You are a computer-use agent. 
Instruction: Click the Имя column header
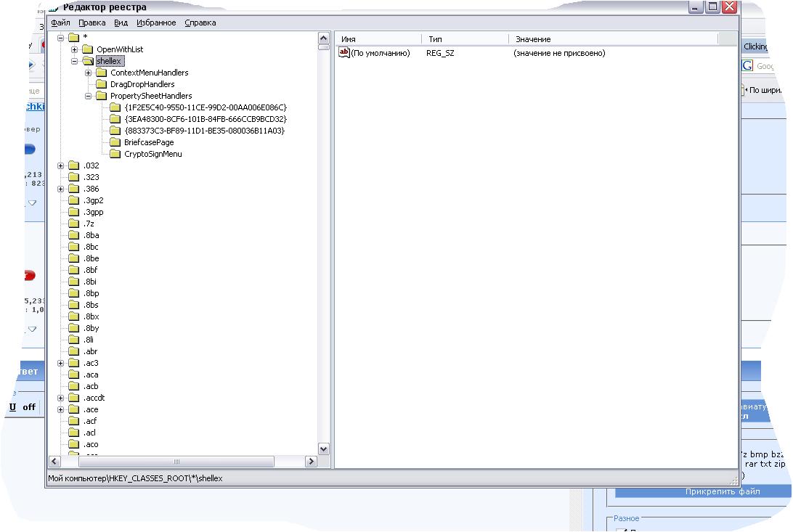click(379, 39)
